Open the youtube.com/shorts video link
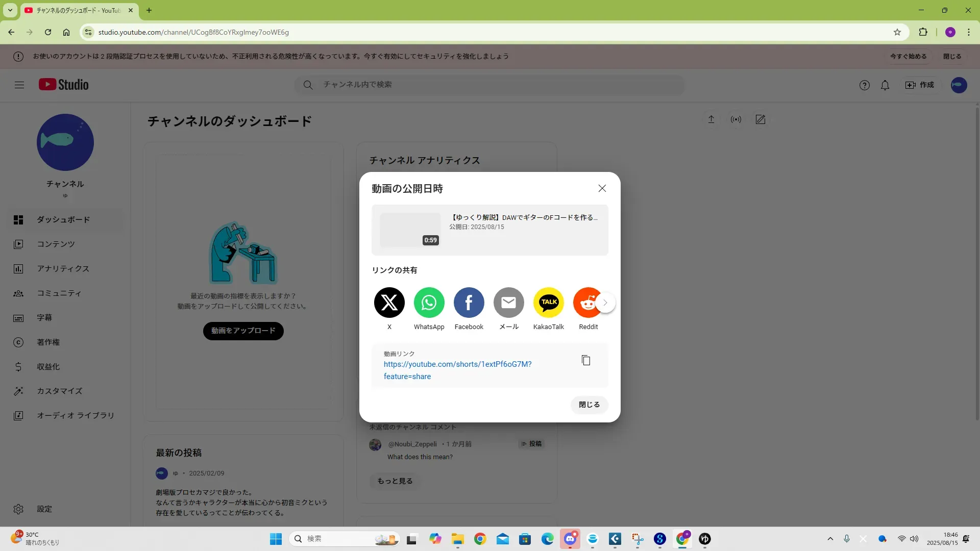The height and width of the screenshot is (551, 980). click(x=457, y=364)
